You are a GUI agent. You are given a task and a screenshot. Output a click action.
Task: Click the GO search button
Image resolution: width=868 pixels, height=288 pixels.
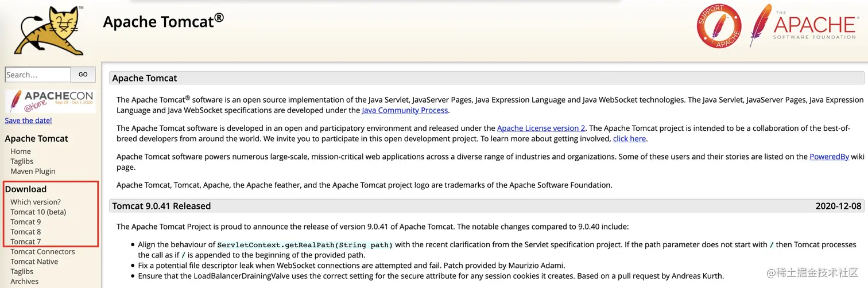[x=83, y=75]
